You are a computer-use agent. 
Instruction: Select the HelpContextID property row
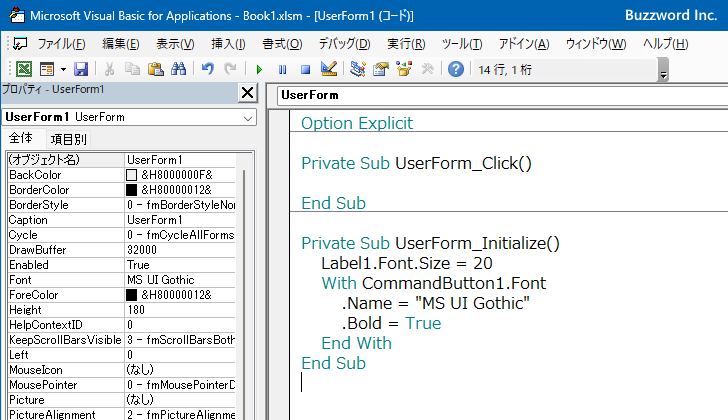click(122, 325)
